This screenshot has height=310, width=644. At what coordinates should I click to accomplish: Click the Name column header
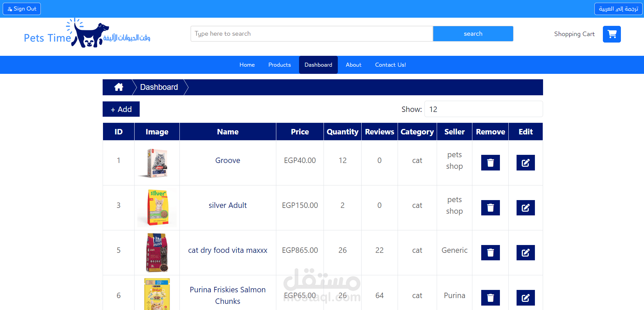click(x=228, y=132)
